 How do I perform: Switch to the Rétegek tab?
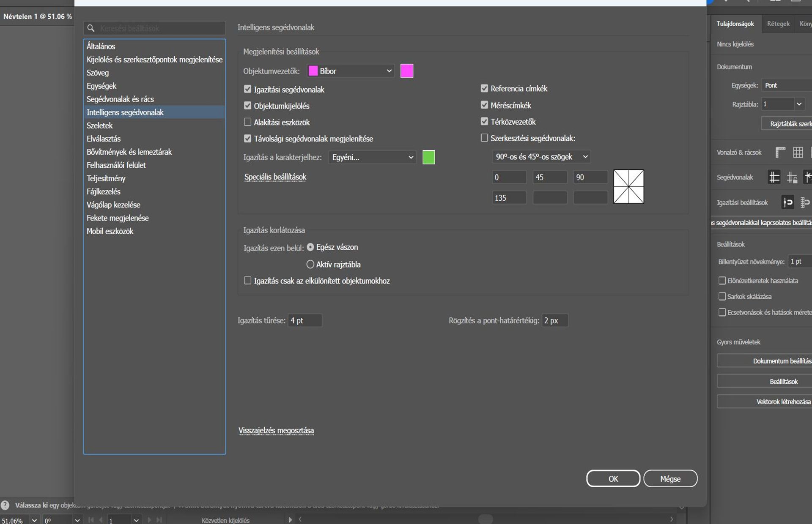(778, 24)
